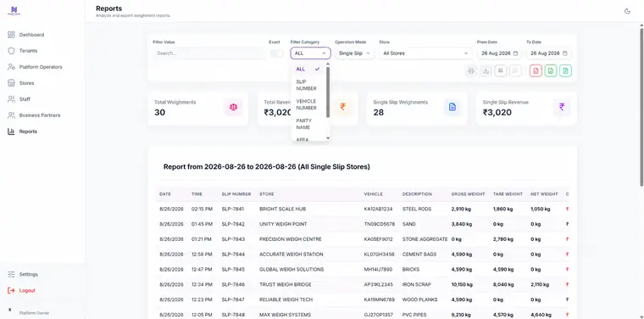Image resolution: width=644 pixels, height=319 pixels.
Task: Click the Dashboard grid icon in sidebar
Action: [x=11, y=35]
